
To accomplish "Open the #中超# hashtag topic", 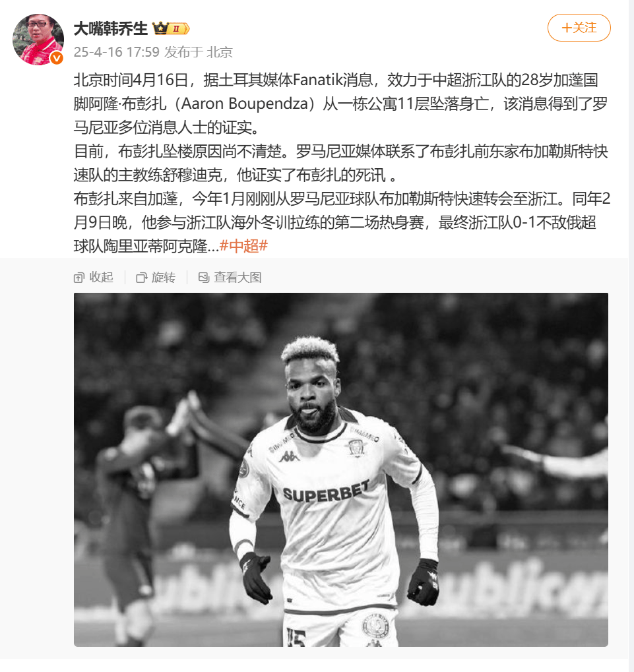I will (x=243, y=246).
